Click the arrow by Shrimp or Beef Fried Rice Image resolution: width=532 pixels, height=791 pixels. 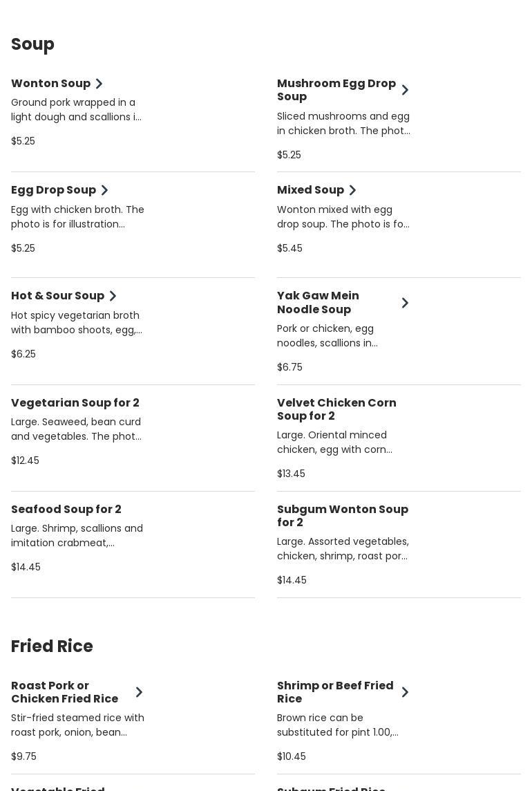pyautogui.click(x=406, y=692)
